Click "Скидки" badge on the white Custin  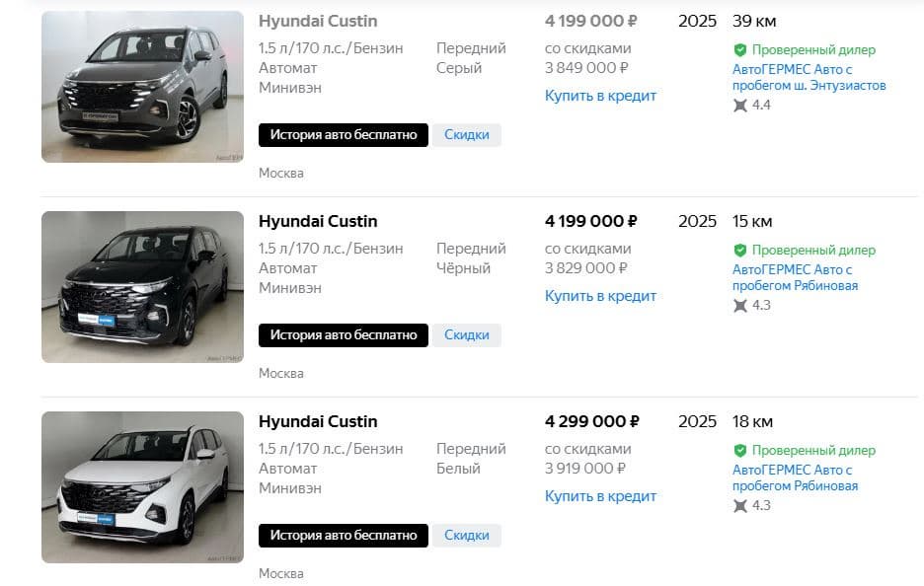pyautogui.click(x=466, y=536)
